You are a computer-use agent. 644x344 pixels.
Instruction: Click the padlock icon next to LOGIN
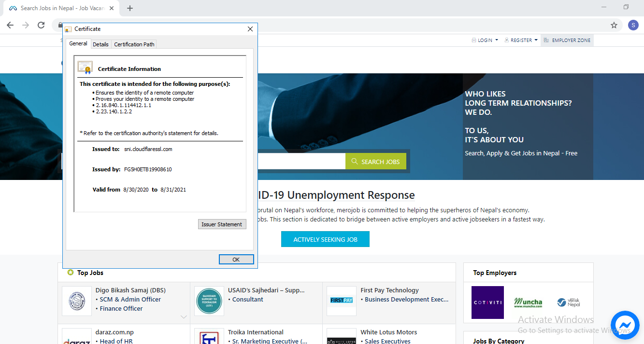click(x=473, y=40)
